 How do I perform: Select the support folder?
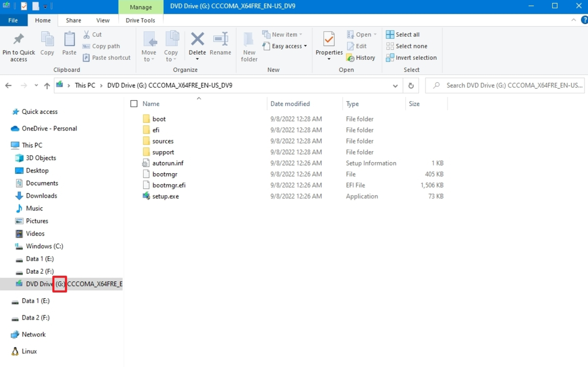pos(163,152)
